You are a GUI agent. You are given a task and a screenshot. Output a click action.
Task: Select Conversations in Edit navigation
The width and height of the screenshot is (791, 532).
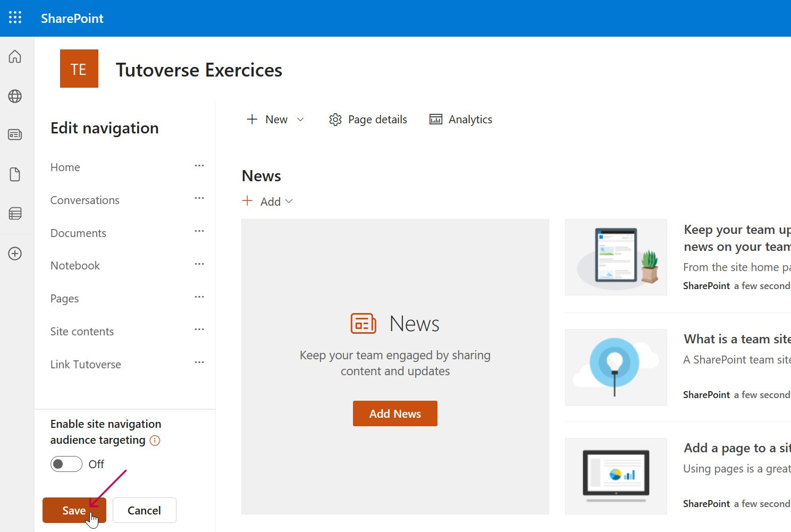point(85,200)
